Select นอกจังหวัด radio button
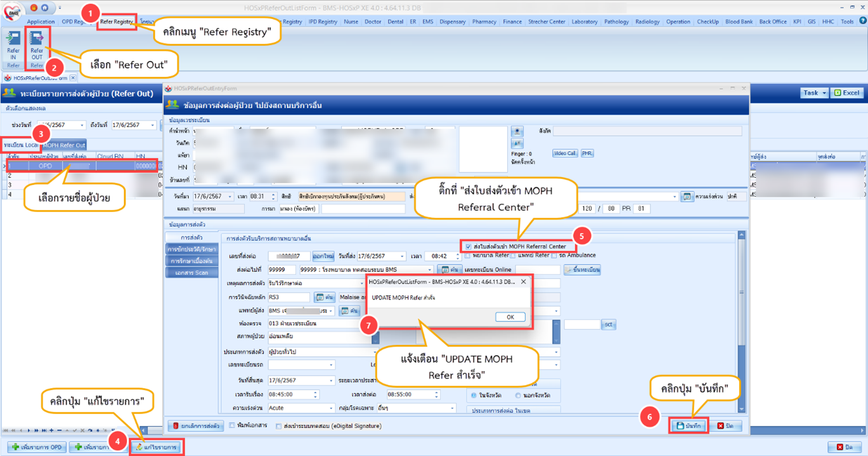Image resolution: width=868 pixels, height=456 pixels. tap(519, 395)
